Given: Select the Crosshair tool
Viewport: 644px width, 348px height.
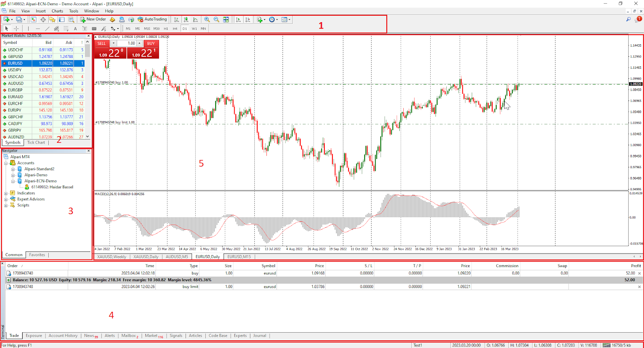Looking at the screenshot, I should point(16,29).
